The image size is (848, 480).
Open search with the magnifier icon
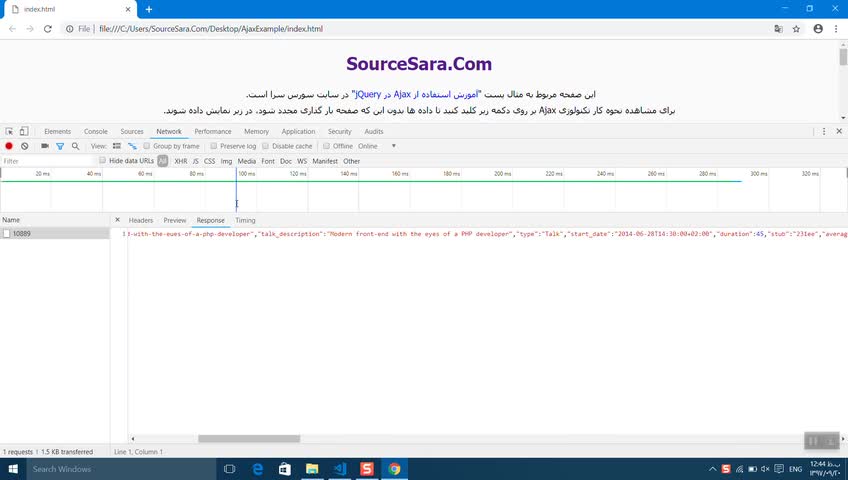click(75, 146)
